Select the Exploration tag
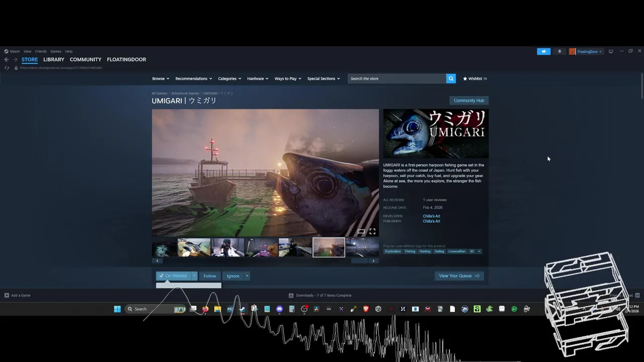 [393, 251]
